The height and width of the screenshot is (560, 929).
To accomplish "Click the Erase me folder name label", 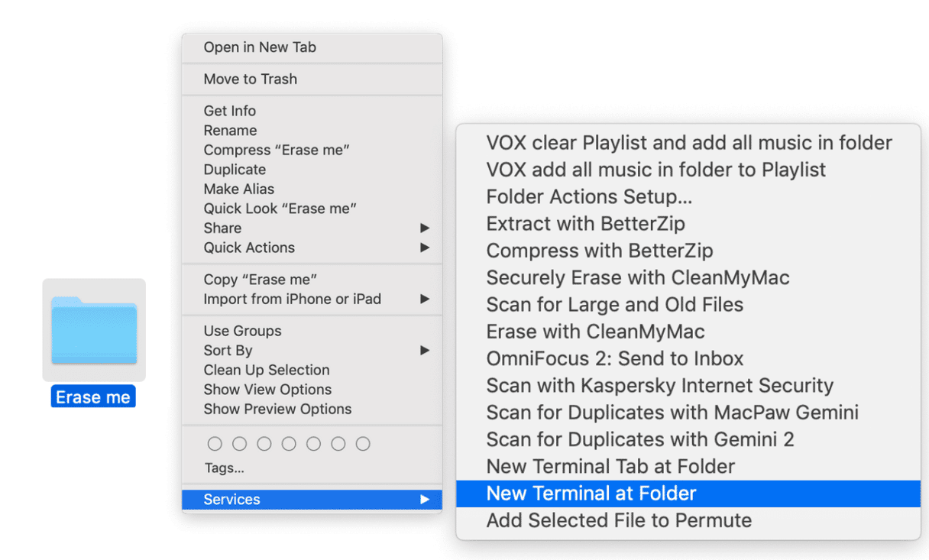I will [93, 397].
